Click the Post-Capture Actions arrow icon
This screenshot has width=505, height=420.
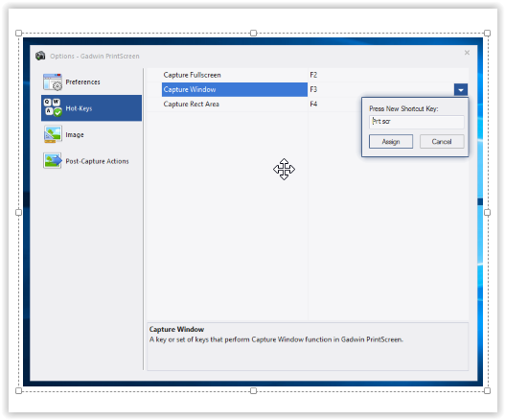coord(53,160)
